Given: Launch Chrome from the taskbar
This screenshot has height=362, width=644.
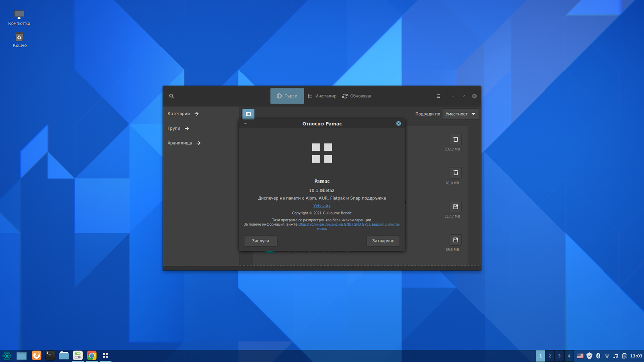Looking at the screenshot, I should [92, 356].
